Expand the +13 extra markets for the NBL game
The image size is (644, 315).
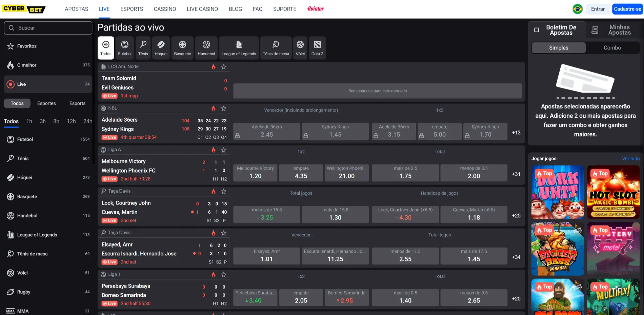516,132
